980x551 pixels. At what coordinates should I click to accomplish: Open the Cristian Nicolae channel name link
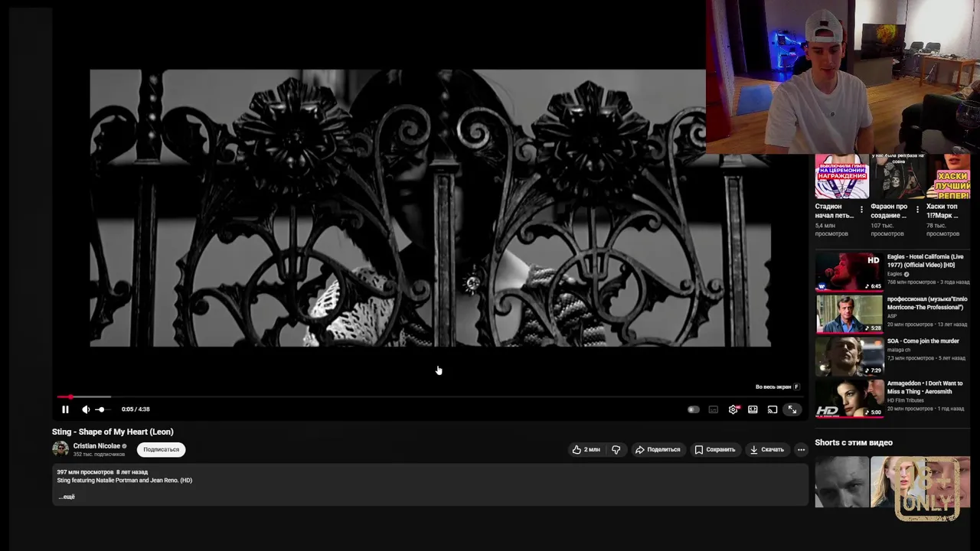coord(96,445)
